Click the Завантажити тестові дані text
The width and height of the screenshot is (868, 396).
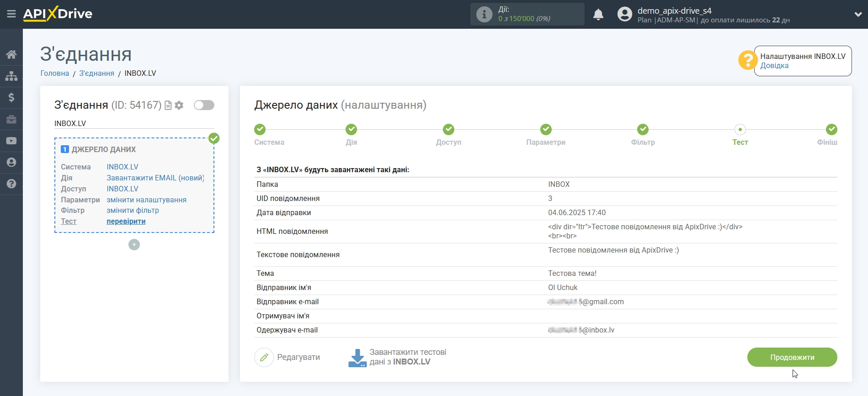[408, 357]
